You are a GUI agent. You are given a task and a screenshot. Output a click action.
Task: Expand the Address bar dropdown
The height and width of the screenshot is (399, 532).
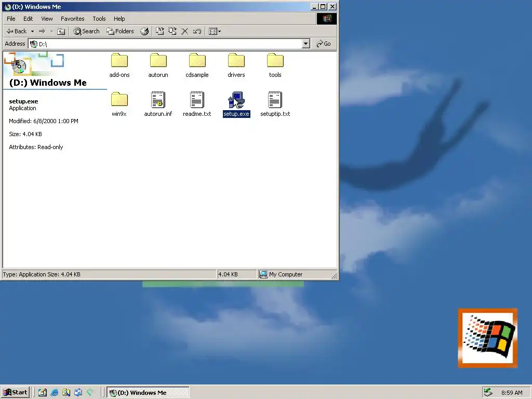tap(305, 44)
